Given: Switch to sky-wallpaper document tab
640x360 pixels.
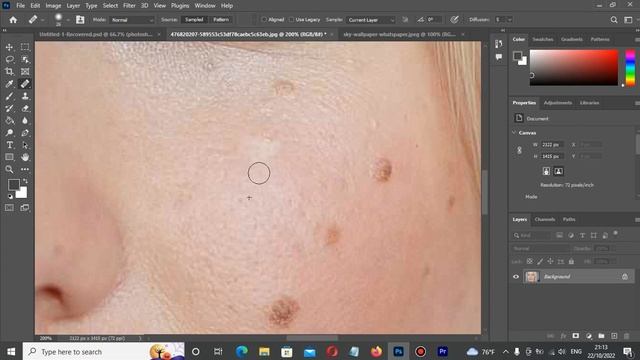Looking at the screenshot, I should click(399, 35).
